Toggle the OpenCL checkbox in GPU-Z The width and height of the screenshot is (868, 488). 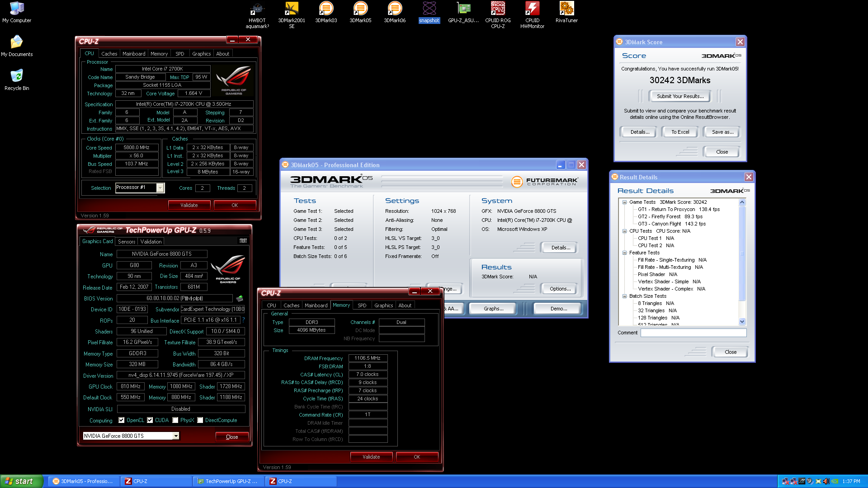click(121, 420)
